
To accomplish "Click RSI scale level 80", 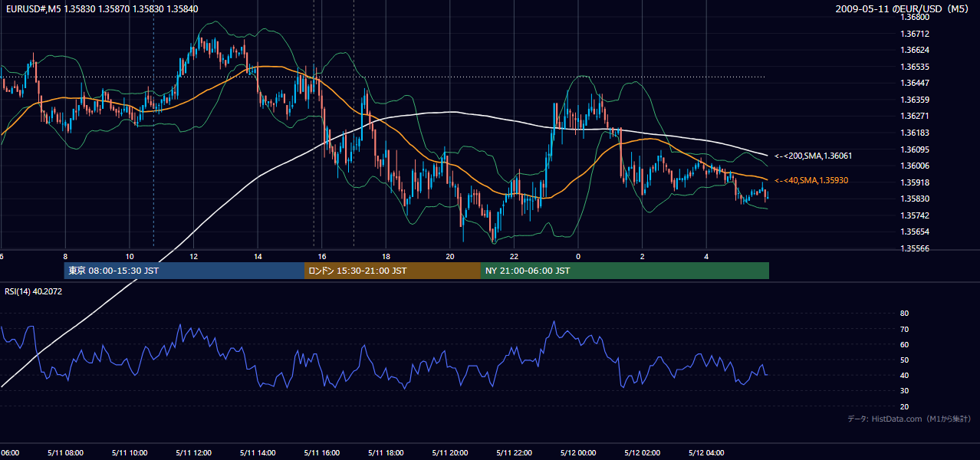I will click(904, 314).
